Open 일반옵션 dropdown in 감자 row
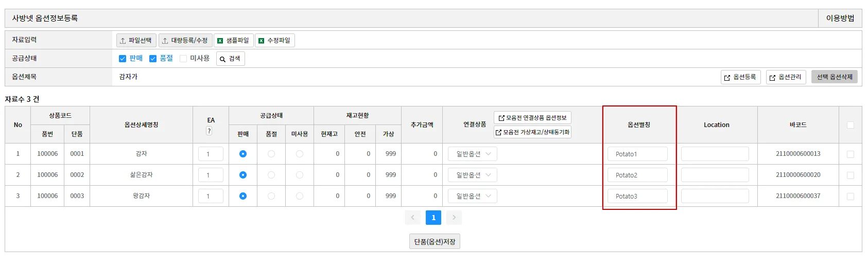 click(x=473, y=154)
